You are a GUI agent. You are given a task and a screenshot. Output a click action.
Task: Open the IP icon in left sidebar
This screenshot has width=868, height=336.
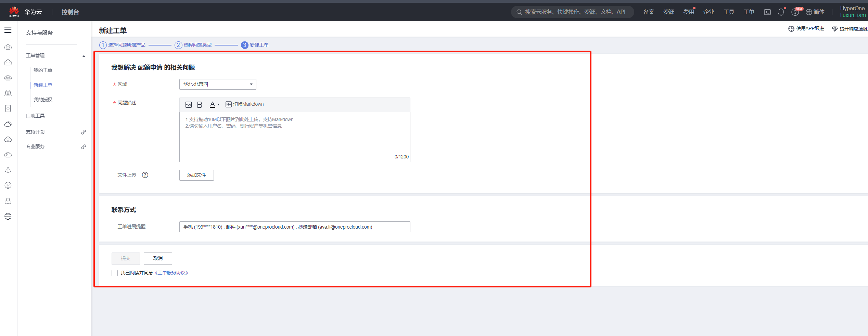point(8,185)
